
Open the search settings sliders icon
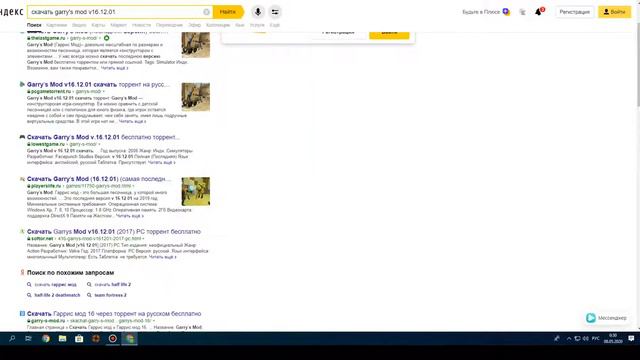point(275,12)
